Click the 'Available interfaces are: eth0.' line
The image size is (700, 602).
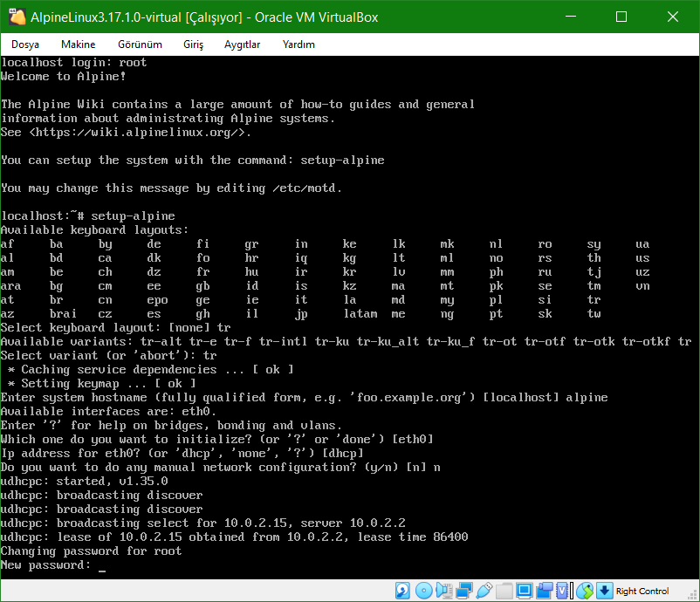(x=108, y=412)
